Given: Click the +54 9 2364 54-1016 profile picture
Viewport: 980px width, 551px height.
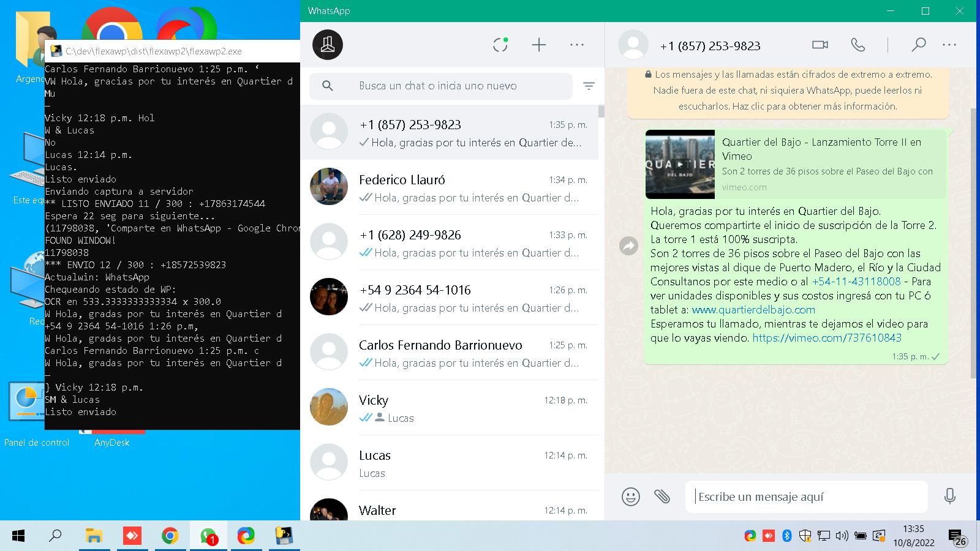Looking at the screenshot, I should point(329,297).
